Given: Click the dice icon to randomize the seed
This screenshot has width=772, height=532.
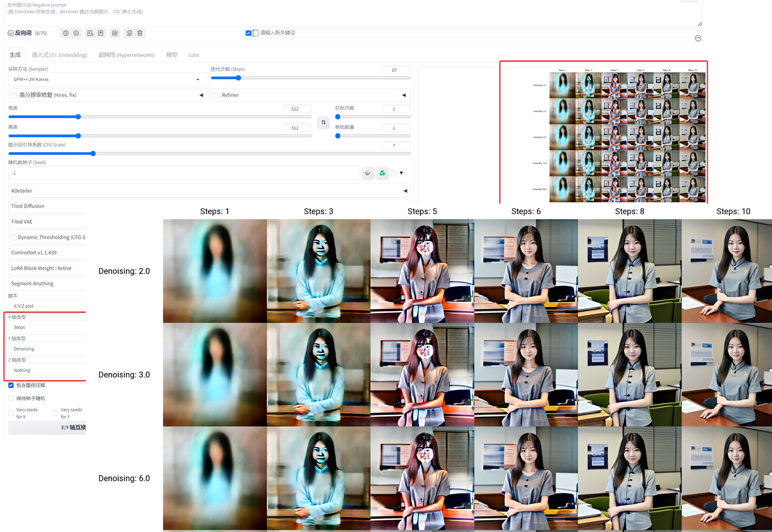Looking at the screenshot, I should coord(368,173).
